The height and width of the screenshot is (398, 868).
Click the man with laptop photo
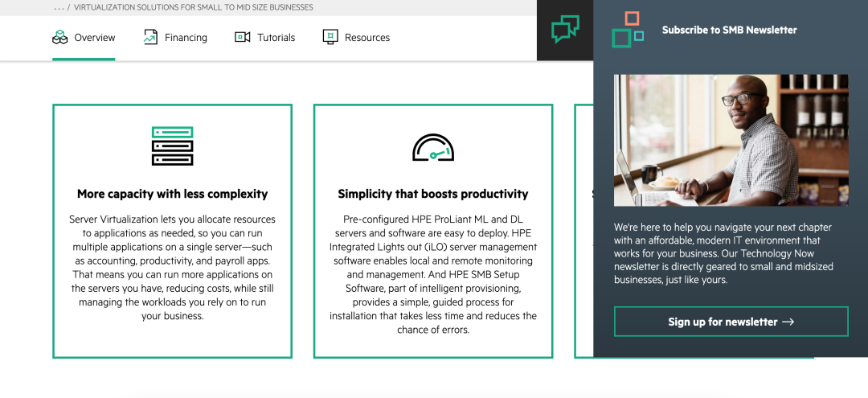point(731,140)
